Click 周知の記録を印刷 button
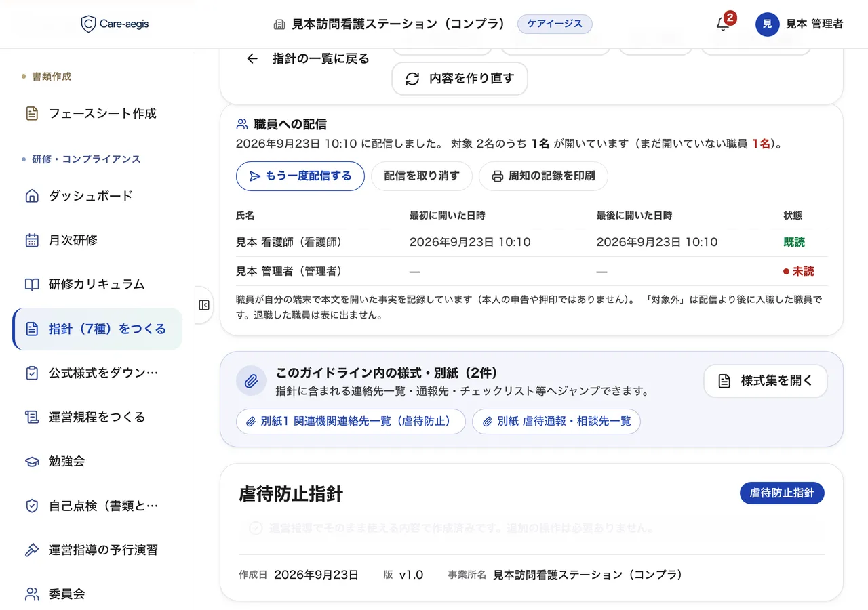868x610 pixels. pos(543,176)
